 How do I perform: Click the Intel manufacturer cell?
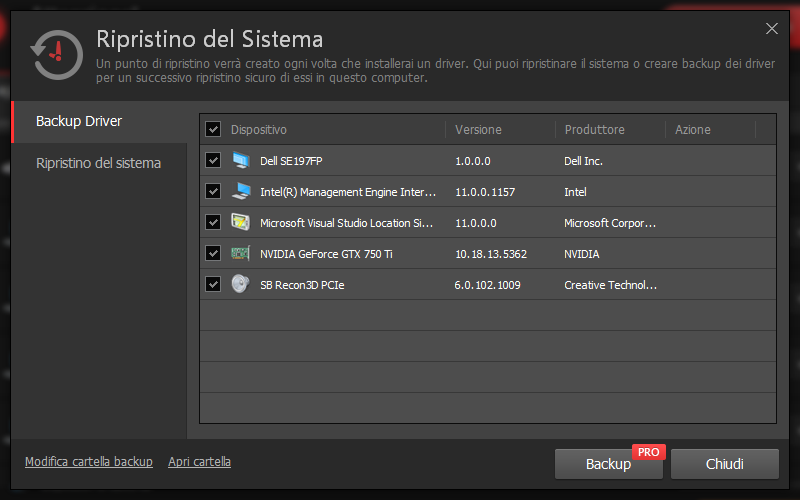point(575,192)
